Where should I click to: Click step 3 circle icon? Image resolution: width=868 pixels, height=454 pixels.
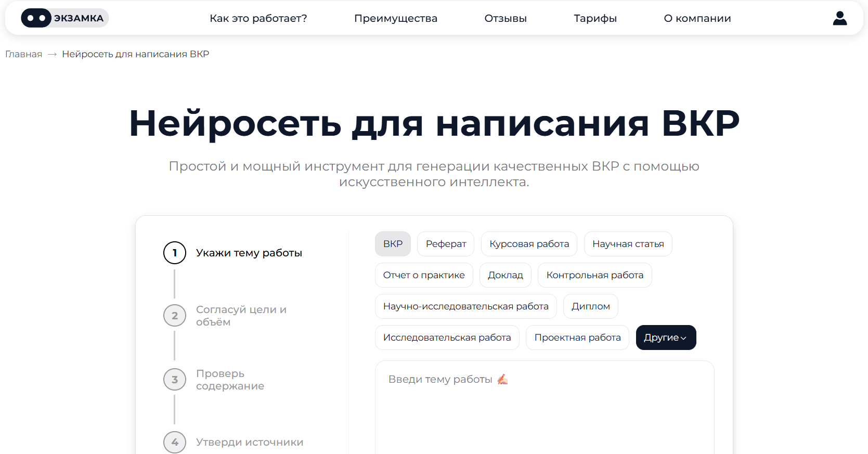coord(175,380)
